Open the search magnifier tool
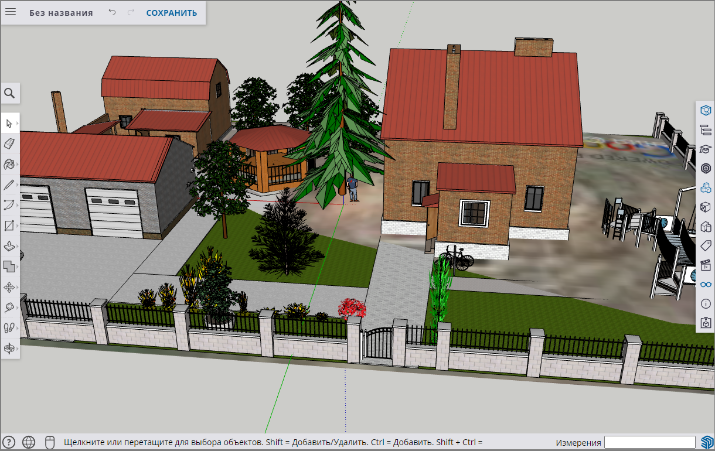 point(9,93)
